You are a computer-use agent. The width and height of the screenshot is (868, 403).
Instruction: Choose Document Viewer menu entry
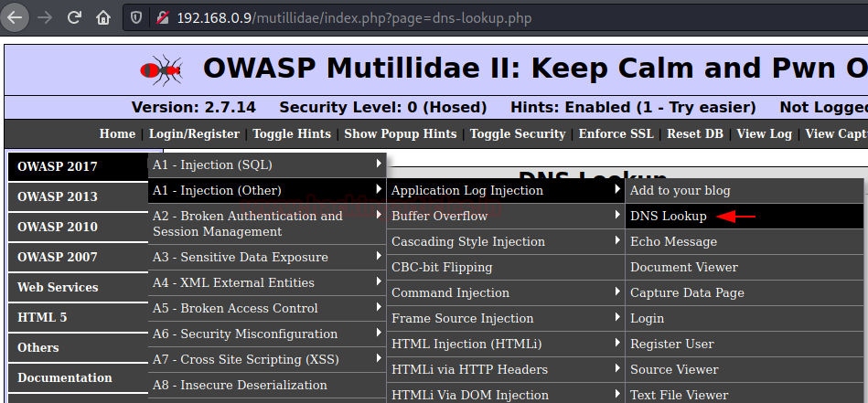click(745, 268)
